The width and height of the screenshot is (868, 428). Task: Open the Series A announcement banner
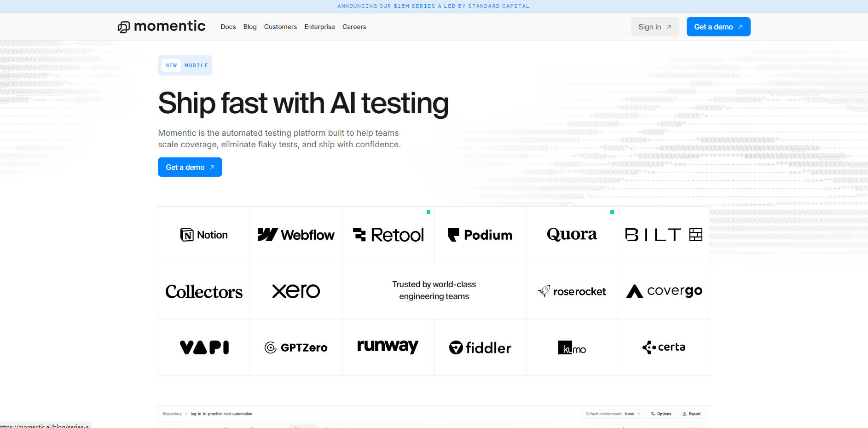pyautogui.click(x=434, y=6)
